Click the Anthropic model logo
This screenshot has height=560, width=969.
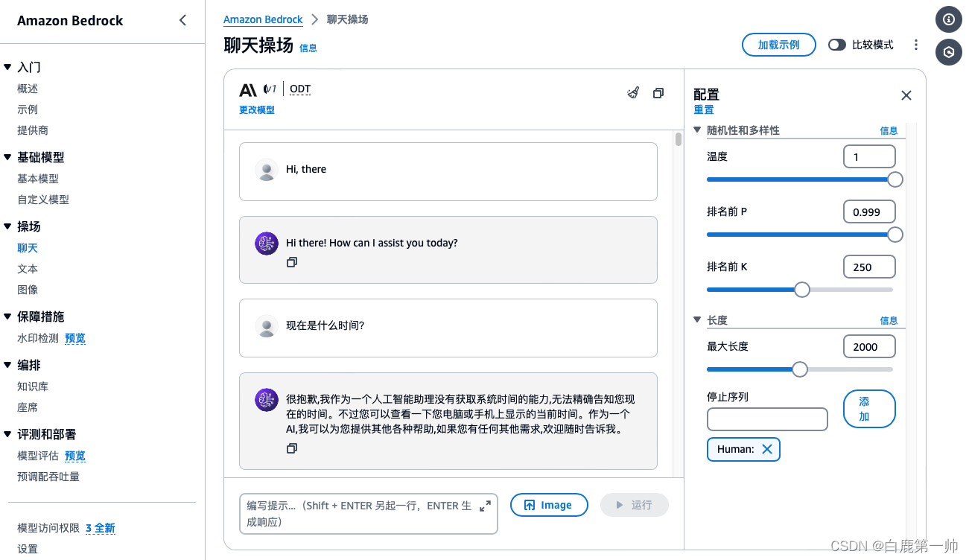248,90
